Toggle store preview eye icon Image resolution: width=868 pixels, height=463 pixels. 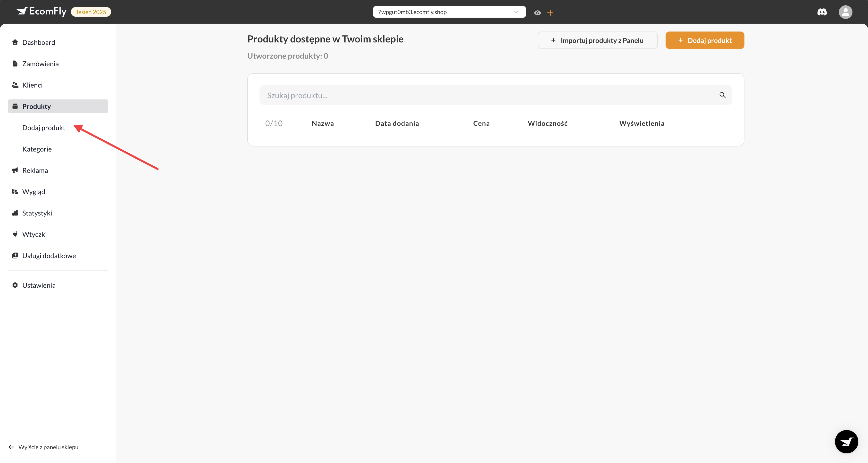click(537, 13)
